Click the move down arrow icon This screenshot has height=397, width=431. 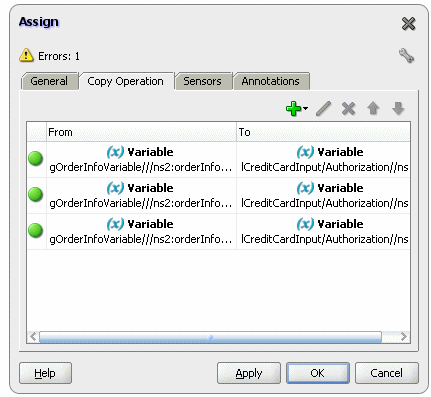pyautogui.click(x=398, y=109)
